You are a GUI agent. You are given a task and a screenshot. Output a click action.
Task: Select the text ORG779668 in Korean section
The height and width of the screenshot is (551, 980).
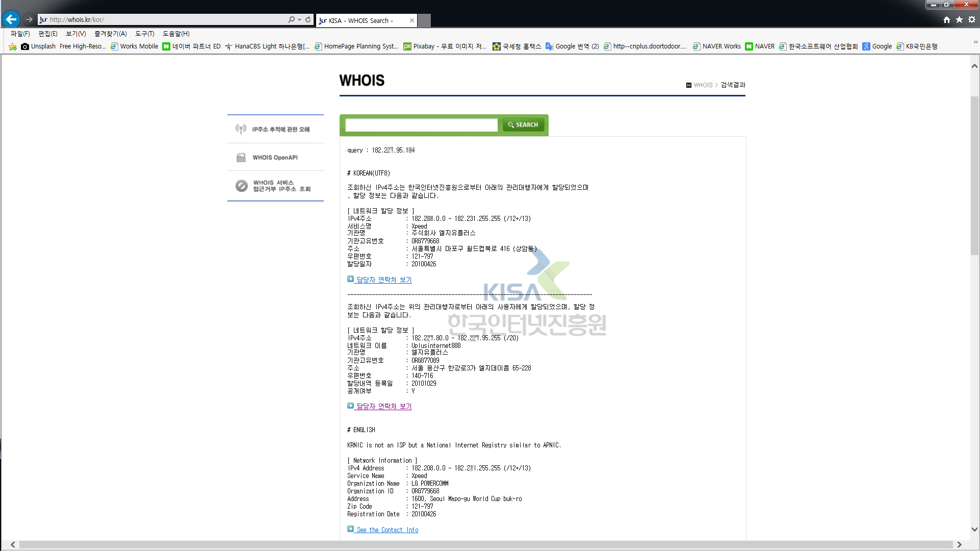425,241
